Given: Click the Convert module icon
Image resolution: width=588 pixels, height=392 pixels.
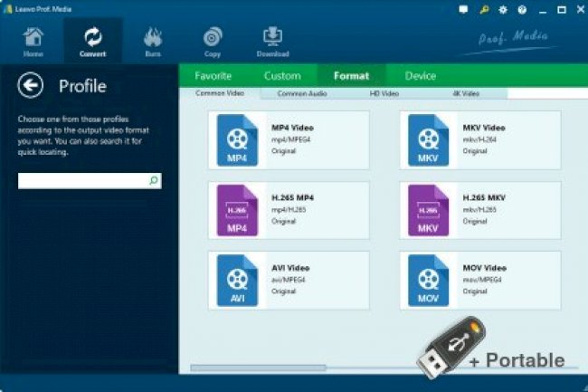Looking at the screenshot, I should click(92, 41).
